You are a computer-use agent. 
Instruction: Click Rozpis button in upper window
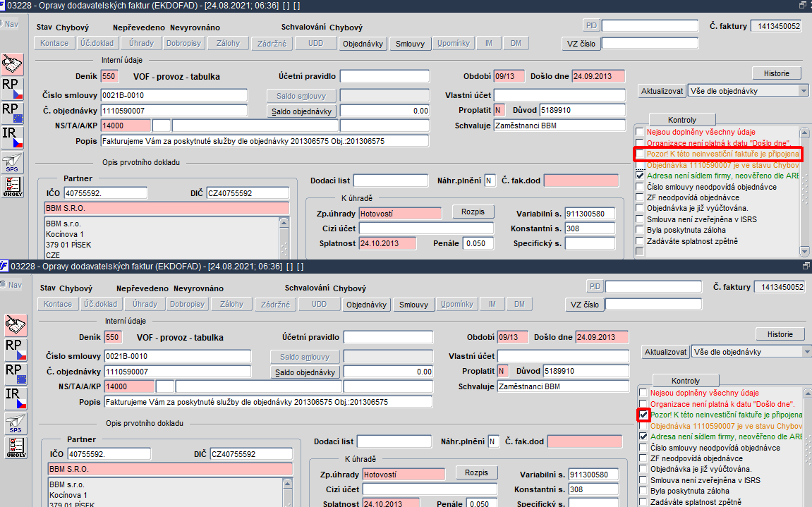[473, 212]
